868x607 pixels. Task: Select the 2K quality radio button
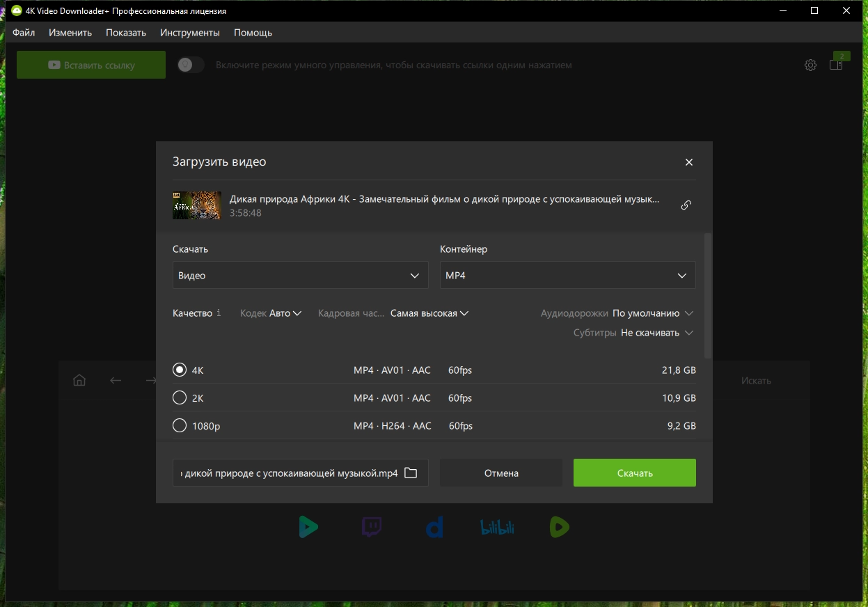180,397
